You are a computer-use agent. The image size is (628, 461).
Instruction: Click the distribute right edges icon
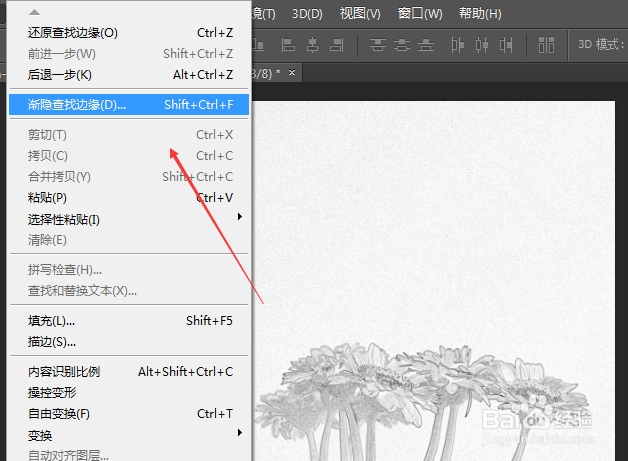point(506,45)
